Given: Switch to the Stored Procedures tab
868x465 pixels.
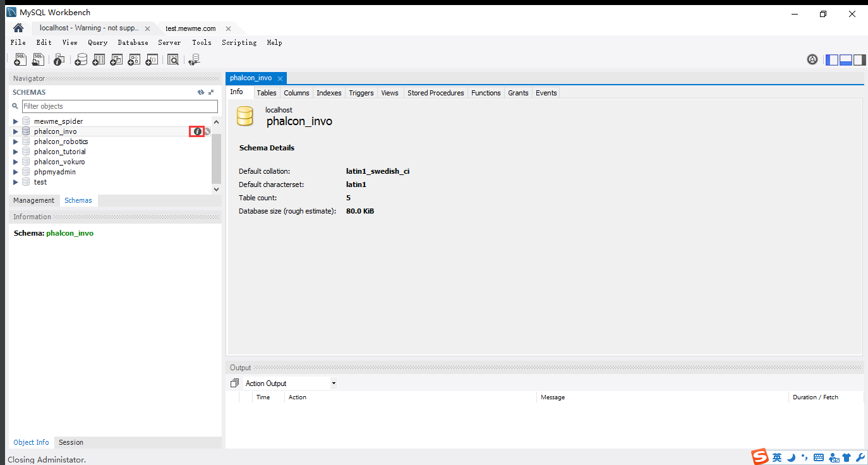Looking at the screenshot, I should 436,93.
